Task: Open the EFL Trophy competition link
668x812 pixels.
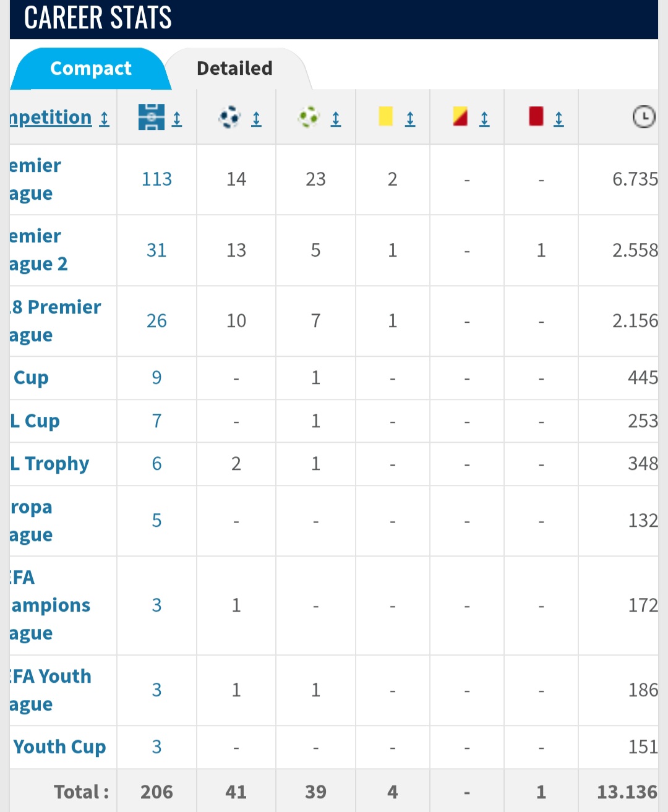Action: 49,464
